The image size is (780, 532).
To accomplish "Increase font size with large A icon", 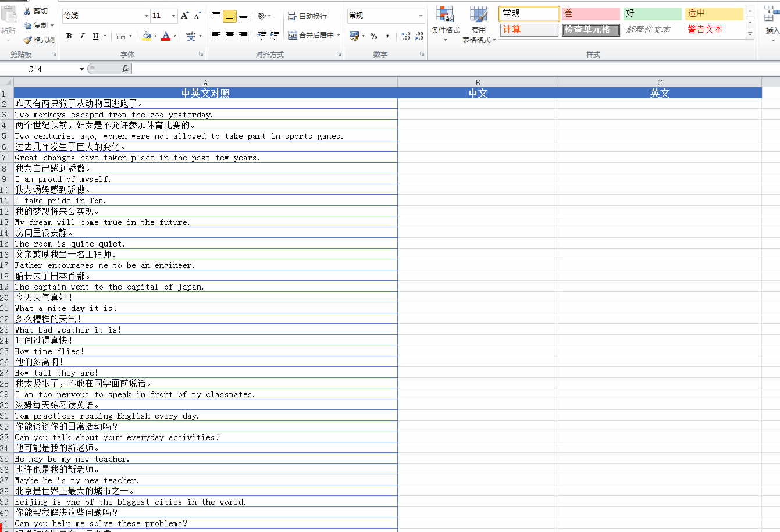I will click(184, 16).
